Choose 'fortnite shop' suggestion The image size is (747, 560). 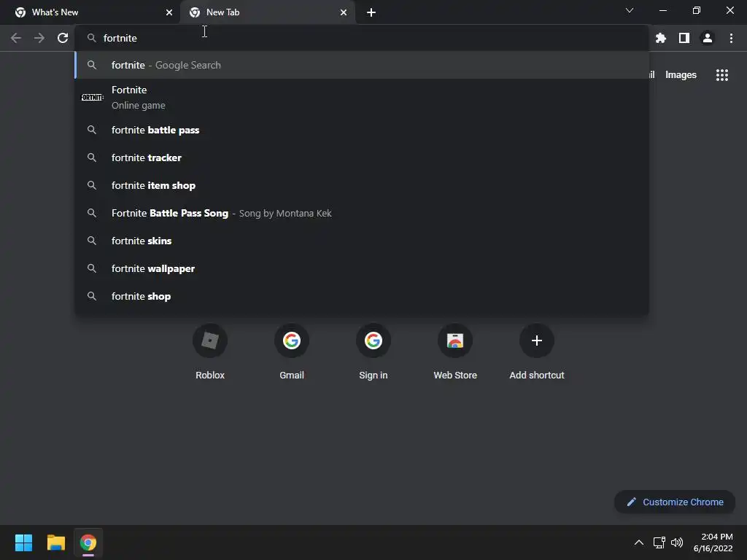pos(362,296)
